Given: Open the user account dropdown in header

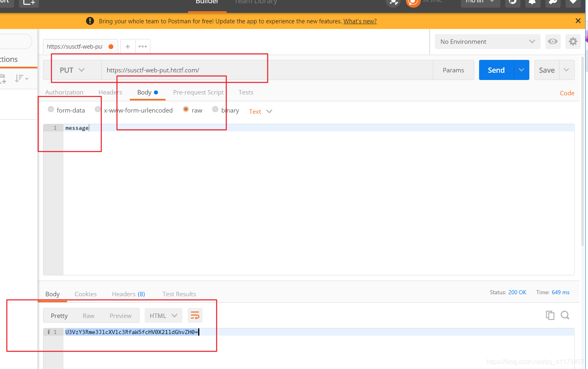Looking at the screenshot, I should [x=481, y=2].
